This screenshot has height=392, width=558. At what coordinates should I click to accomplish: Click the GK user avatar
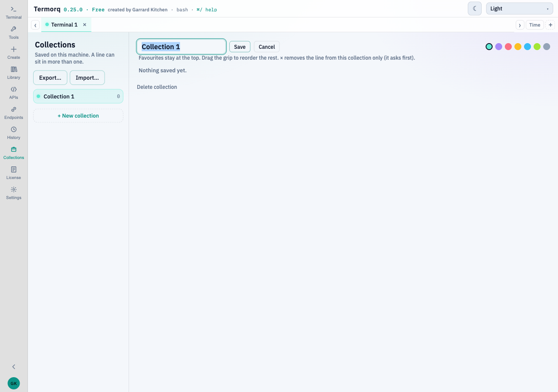[14, 383]
